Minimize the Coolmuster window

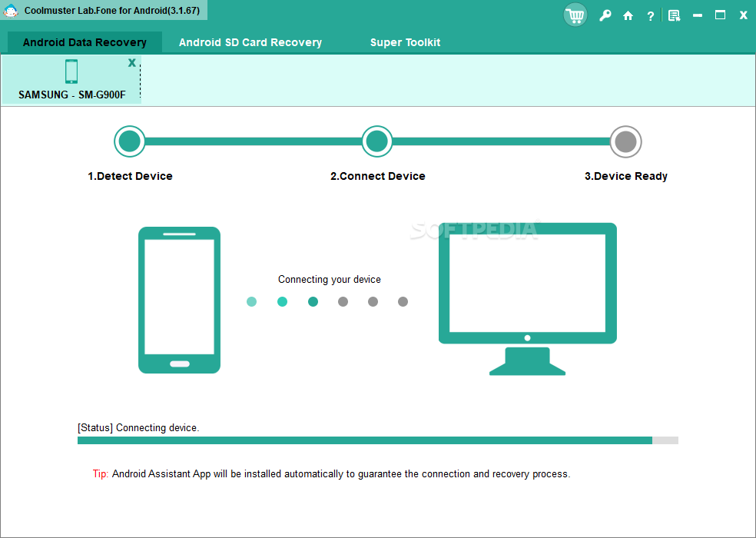point(697,15)
